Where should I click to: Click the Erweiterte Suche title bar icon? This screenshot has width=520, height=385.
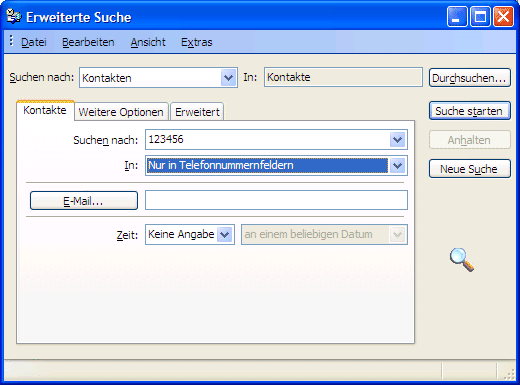click(14, 17)
